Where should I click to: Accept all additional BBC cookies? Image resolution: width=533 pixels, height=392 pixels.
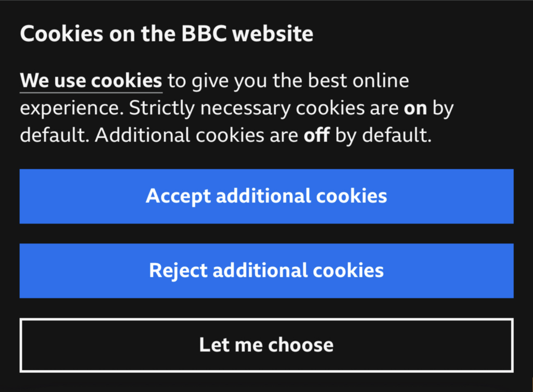266,196
